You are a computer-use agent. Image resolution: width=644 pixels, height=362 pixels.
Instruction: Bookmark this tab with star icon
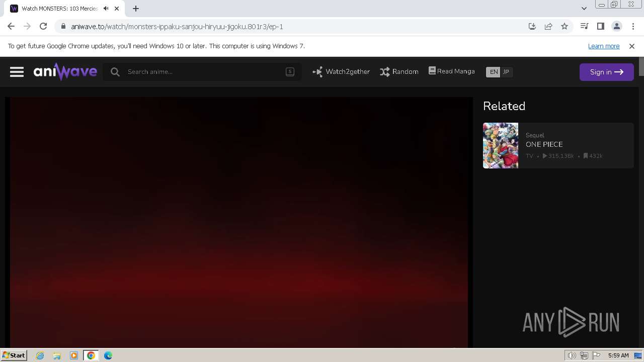(565, 27)
